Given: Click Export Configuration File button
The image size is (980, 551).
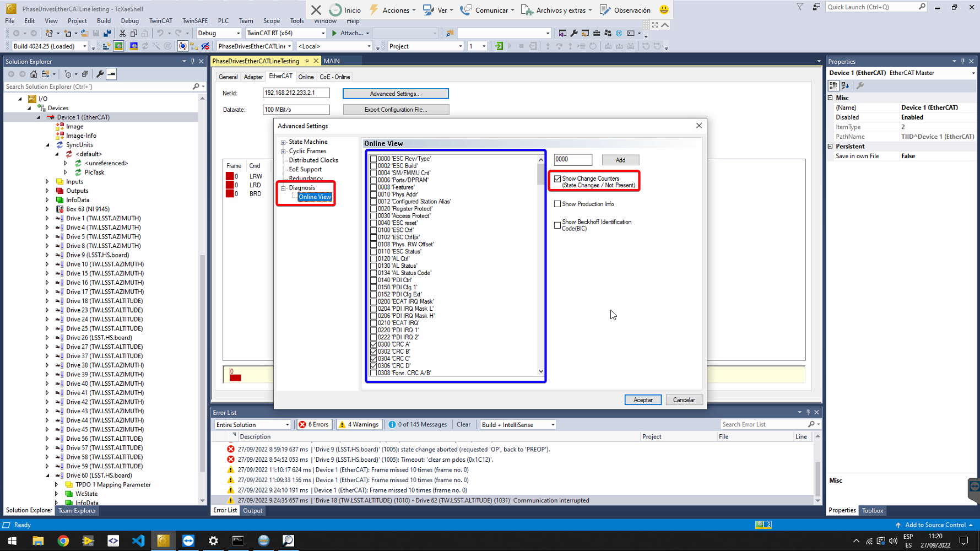Looking at the screenshot, I should (396, 110).
